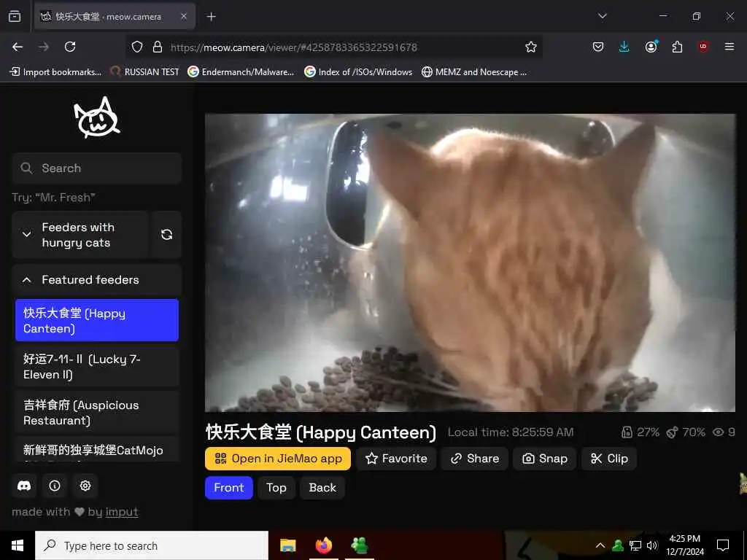Viewport: 747px width, 560px height.
Task: Open the tracking protection shield icon
Action: 137,47
